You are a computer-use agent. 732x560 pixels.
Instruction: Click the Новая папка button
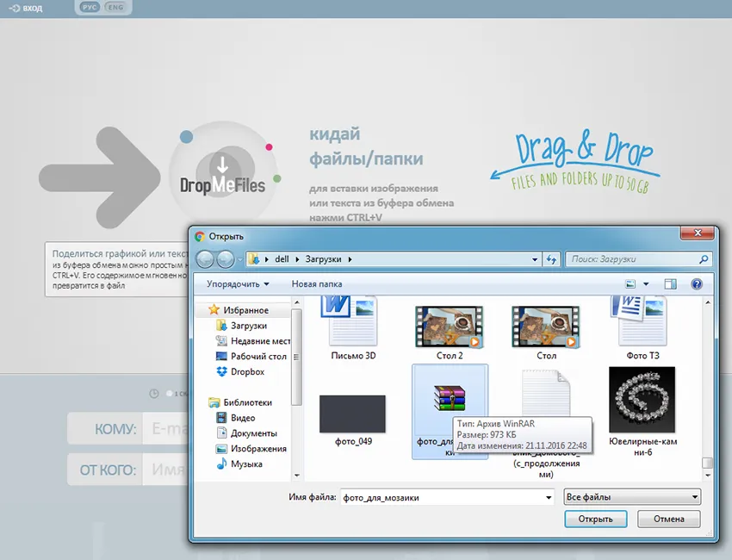click(317, 284)
